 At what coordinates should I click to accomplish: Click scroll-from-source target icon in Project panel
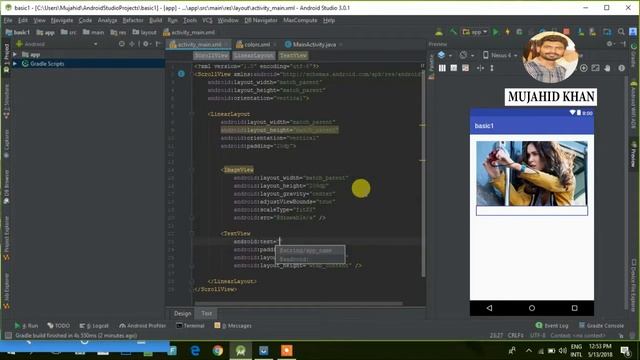[122, 44]
